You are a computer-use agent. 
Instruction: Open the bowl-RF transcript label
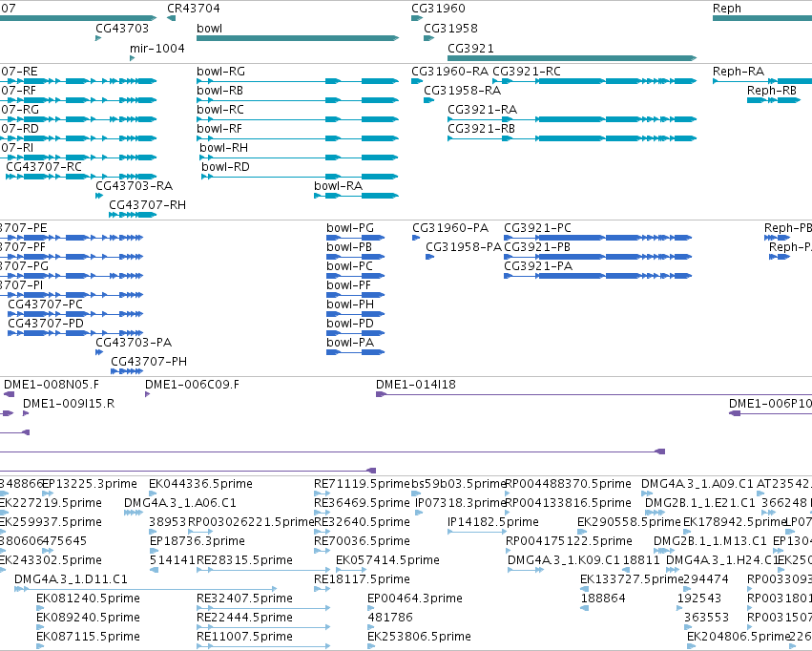point(219,129)
